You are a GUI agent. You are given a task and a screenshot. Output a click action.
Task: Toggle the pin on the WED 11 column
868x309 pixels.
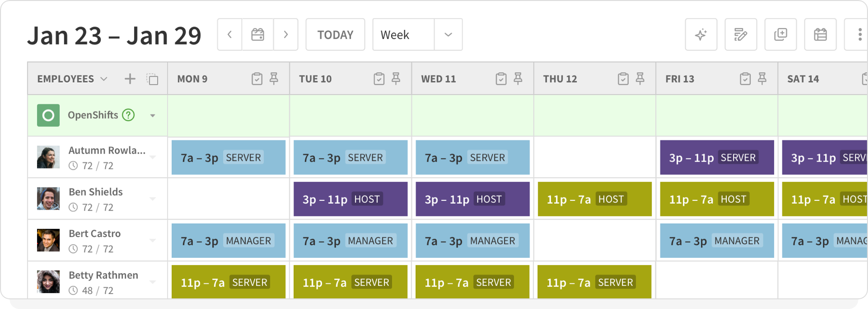[519, 78]
